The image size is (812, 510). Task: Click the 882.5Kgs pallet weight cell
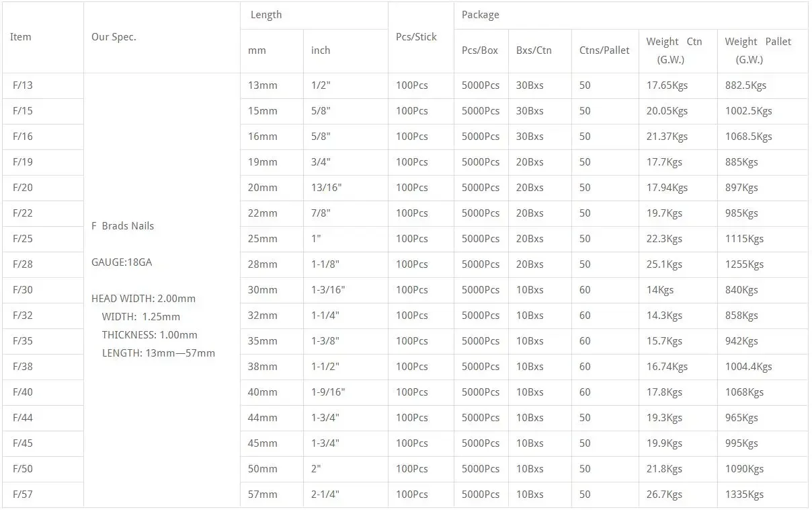(x=745, y=85)
